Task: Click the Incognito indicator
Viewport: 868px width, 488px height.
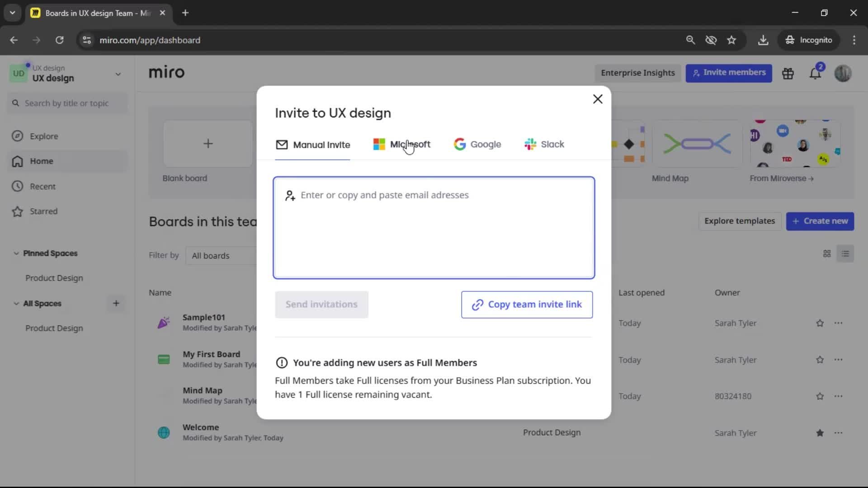Action: (x=809, y=40)
